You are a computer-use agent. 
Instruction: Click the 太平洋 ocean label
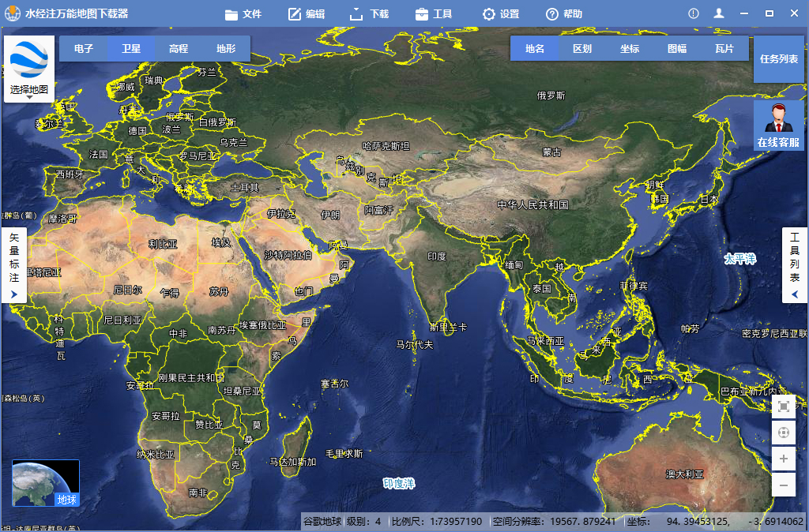(x=739, y=259)
